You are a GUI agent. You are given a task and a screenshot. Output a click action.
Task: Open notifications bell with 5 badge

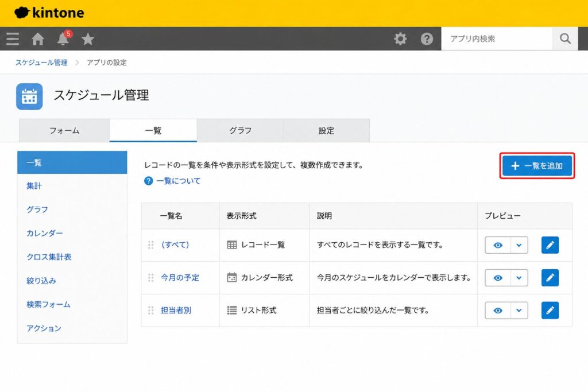[x=63, y=38]
